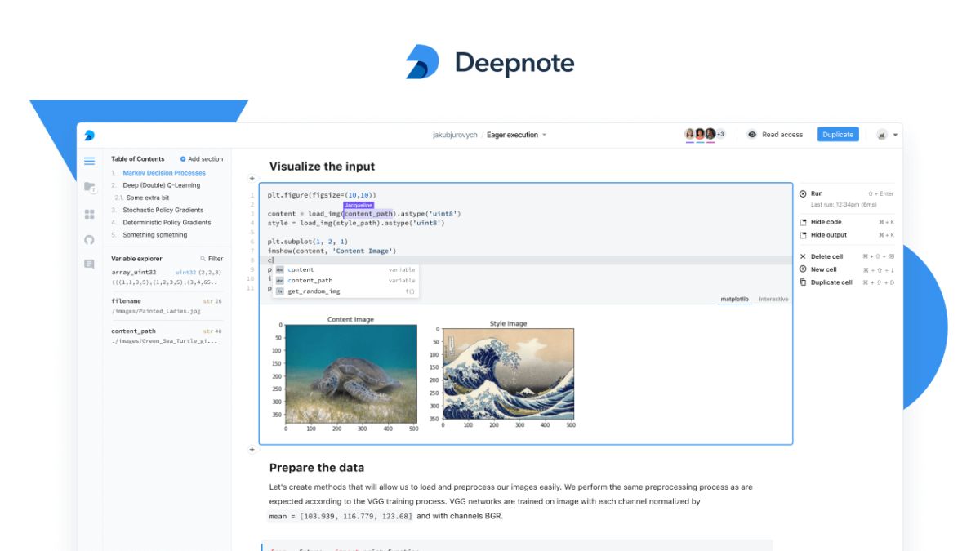Click the jakubjurovych breadcrumb link
Viewport: 980px width, 551px height.
click(x=455, y=135)
